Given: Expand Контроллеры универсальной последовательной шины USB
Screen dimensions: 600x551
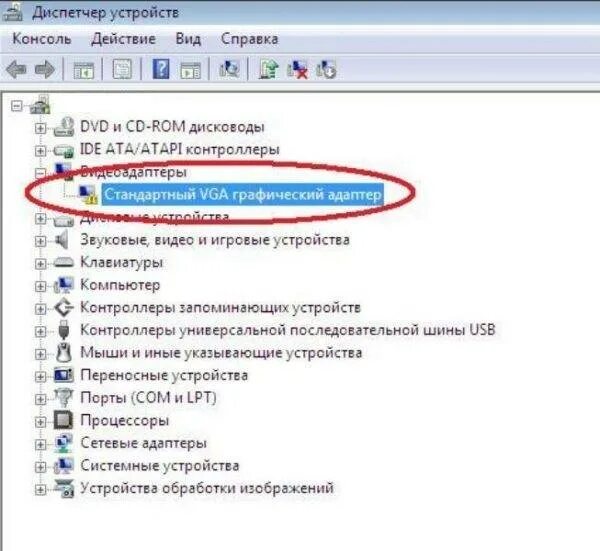Looking at the screenshot, I should (x=40, y=331).
